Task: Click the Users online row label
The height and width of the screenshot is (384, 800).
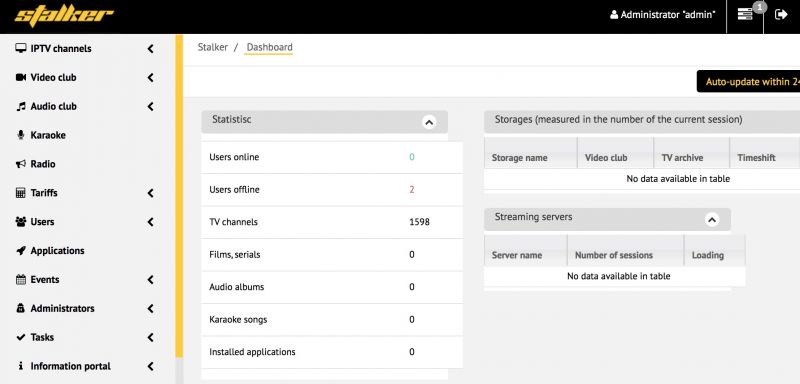Action: tap(234, 157)
